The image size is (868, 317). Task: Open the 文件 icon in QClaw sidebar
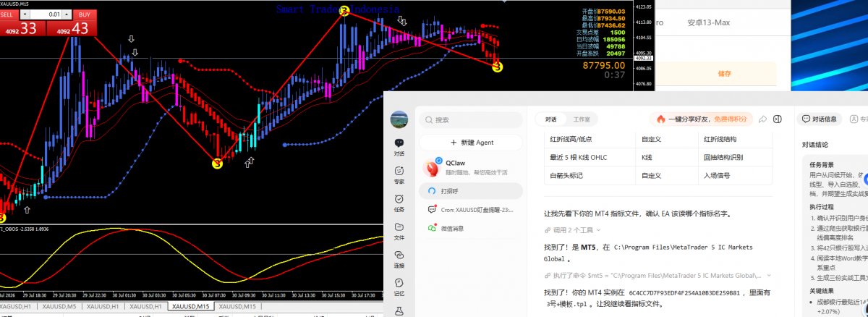coord(399,231)
